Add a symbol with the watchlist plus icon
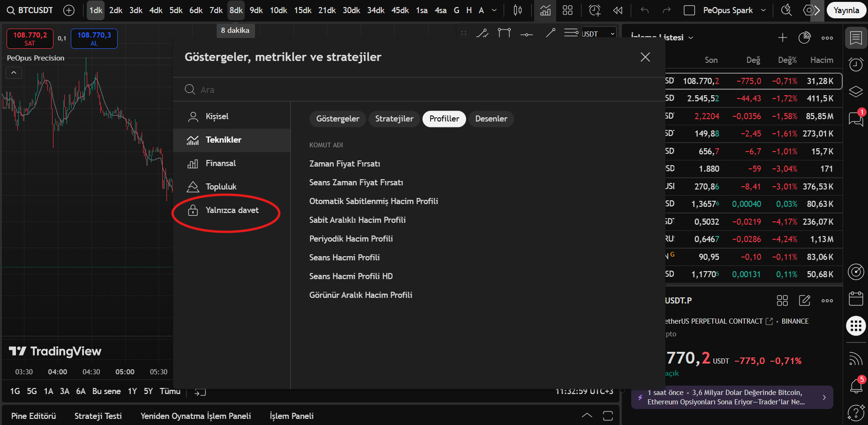This screenshot has height=425, width=868. pyautogui.click(x=782, y=38)
